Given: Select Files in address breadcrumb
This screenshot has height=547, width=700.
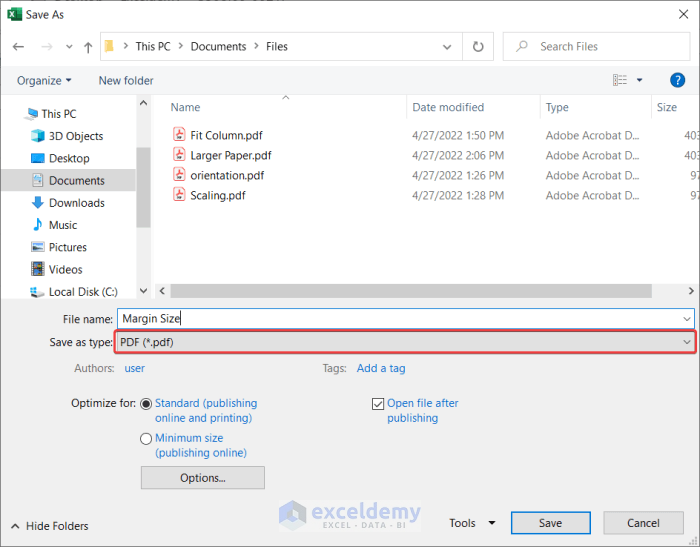Looking at the screenshot, I should tap(277, 46).
